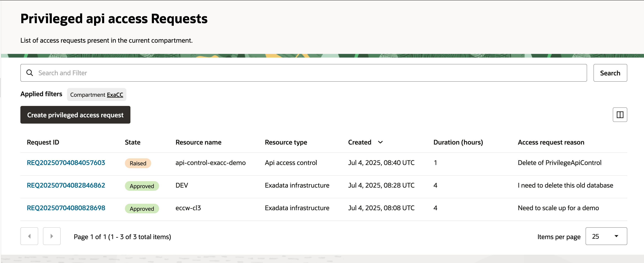Click Create privileged access request button

[75, 115]
